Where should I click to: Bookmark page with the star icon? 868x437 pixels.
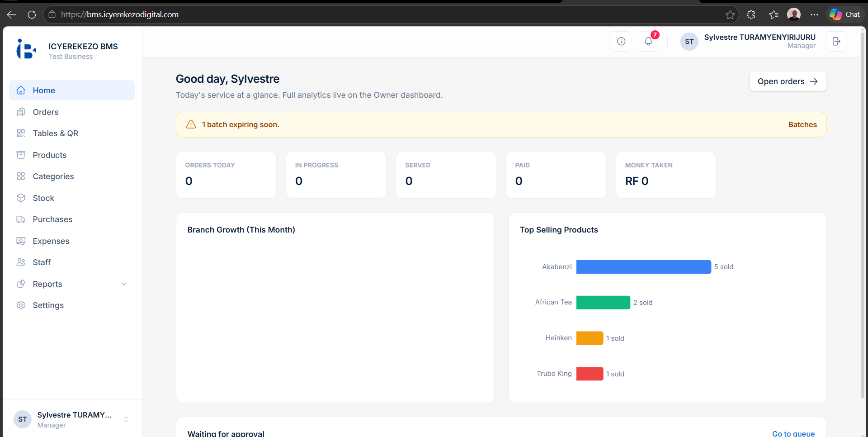tap(730, 14)
